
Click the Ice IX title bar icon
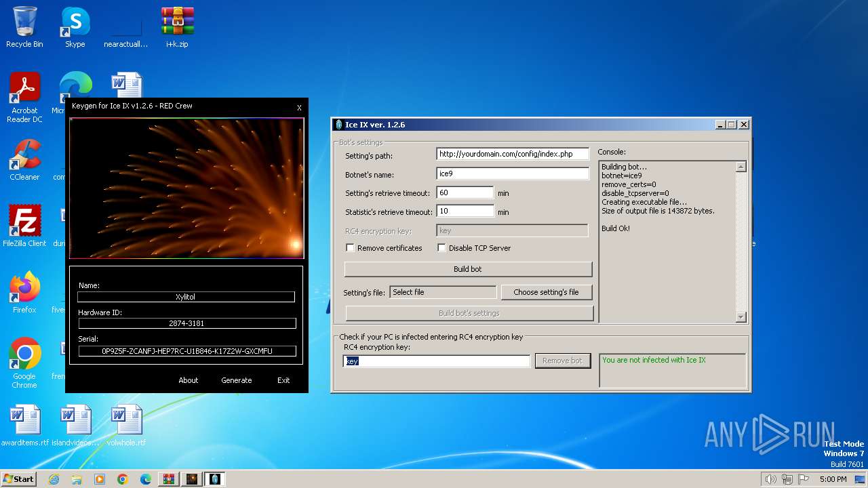(x=339, y=125)
